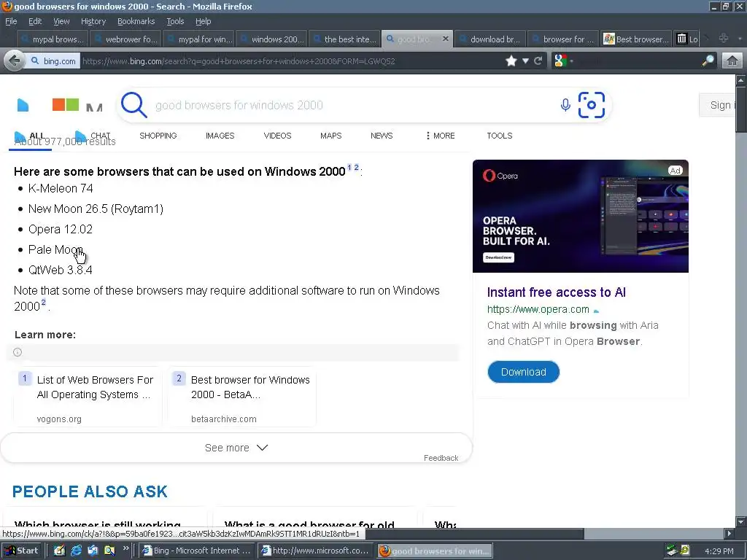Open the 'Instant free access to AI' ad link
The image size is (747, 560).
pos(556,292)
